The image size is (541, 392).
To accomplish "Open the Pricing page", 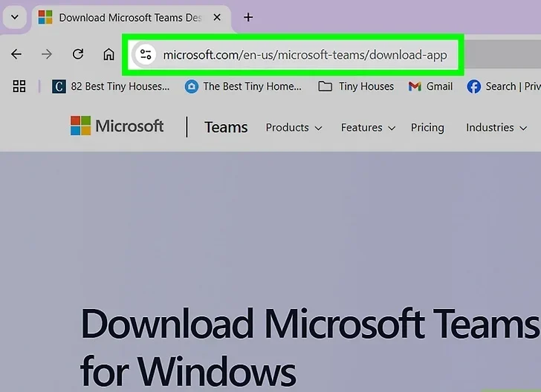I will pos(427,128).
